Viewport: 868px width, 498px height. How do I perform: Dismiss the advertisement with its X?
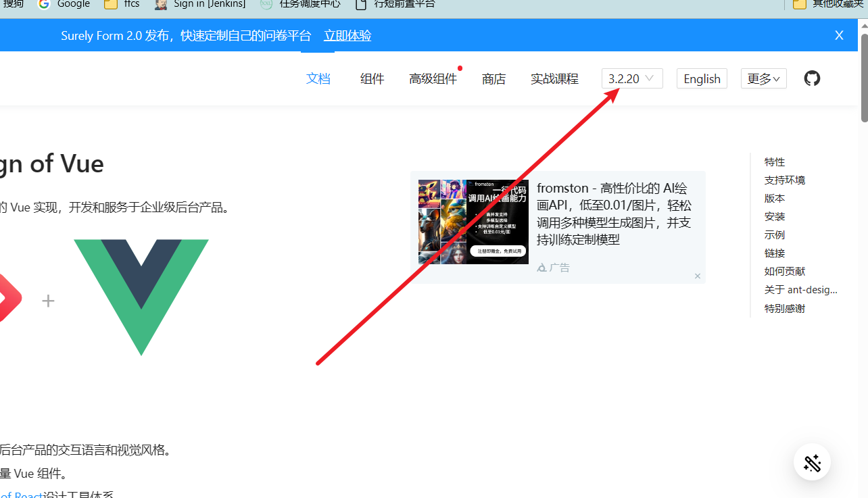click(x=697, y=276)
